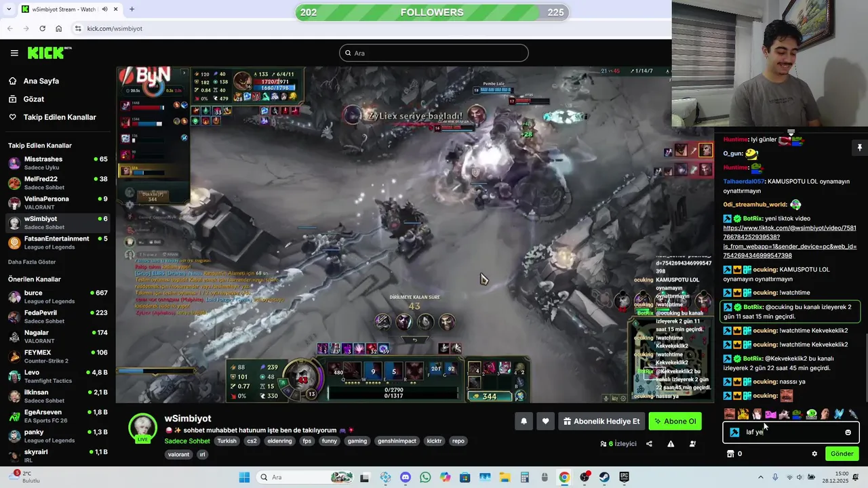Viewport: 868px width, 488px height.
Task: Open recommended channel burce
Action: click(x=58, y=297)
